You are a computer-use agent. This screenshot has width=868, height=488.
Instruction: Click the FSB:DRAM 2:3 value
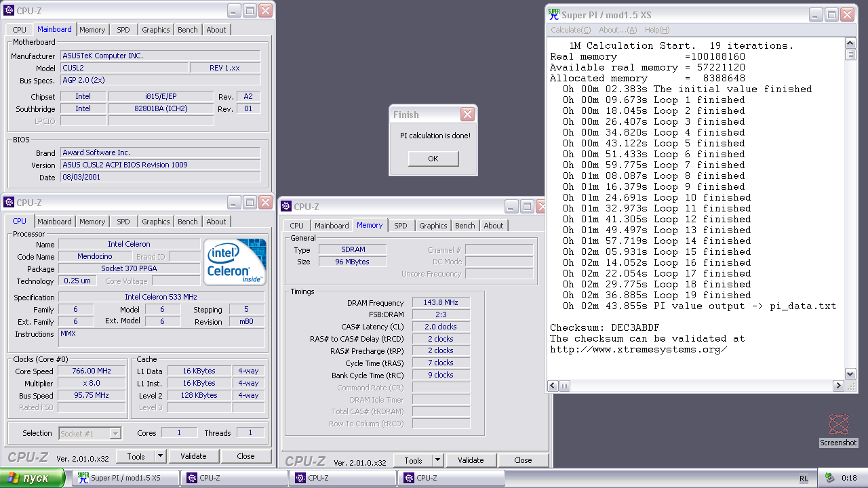click(441, 314)
